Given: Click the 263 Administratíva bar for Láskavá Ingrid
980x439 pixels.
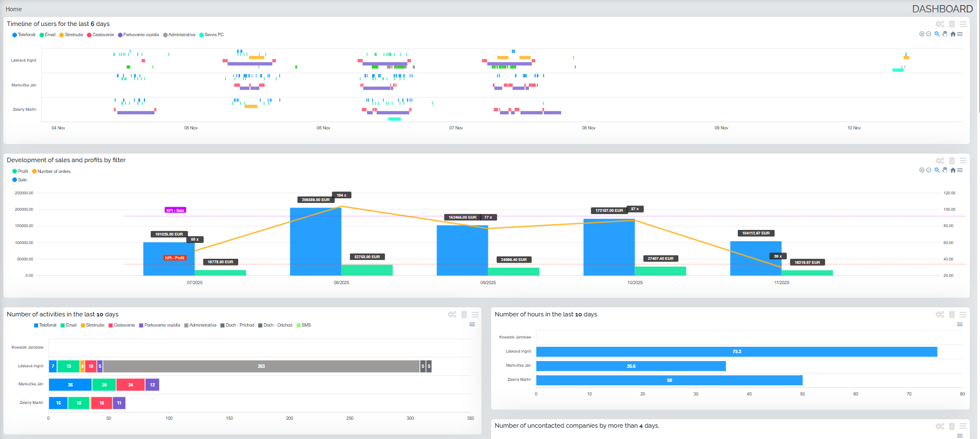Looking at the screenshot, I should [261, 366].
